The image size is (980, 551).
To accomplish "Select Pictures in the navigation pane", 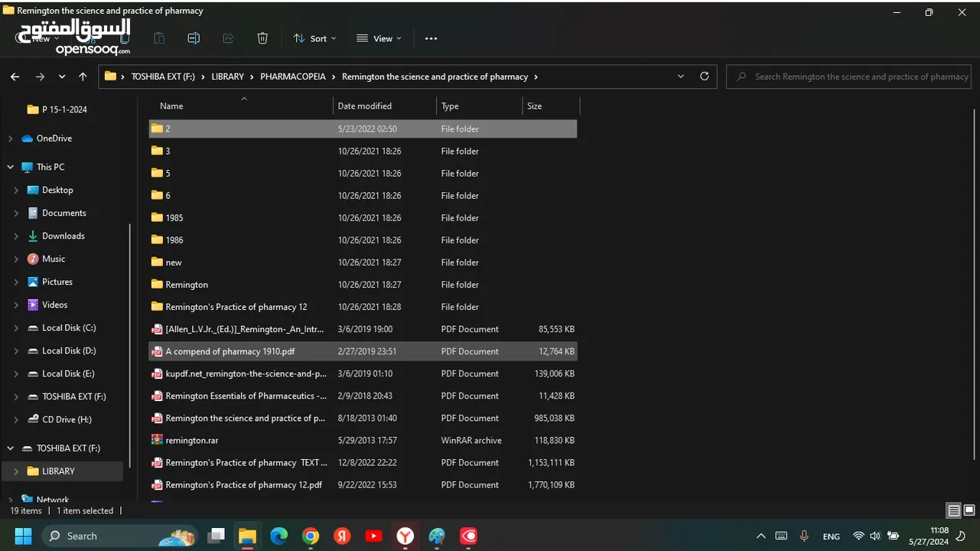I will 57,282.
